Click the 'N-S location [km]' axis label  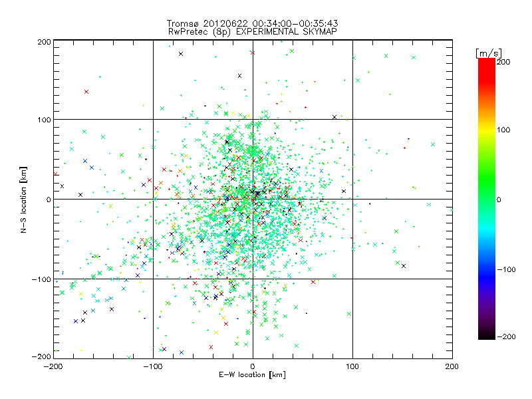(23, 199)
